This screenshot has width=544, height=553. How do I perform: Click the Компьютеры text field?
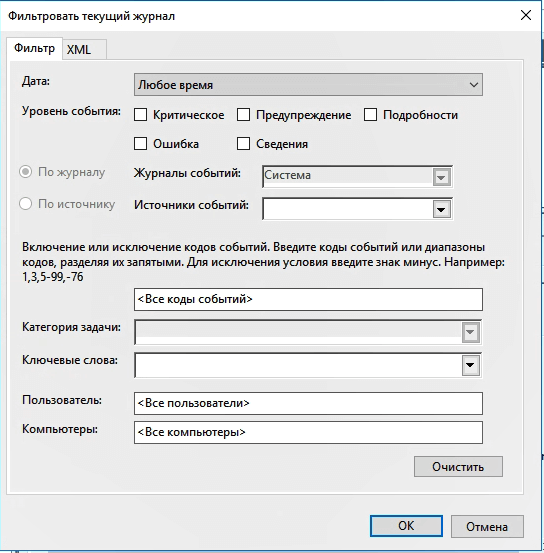point(308,432)
